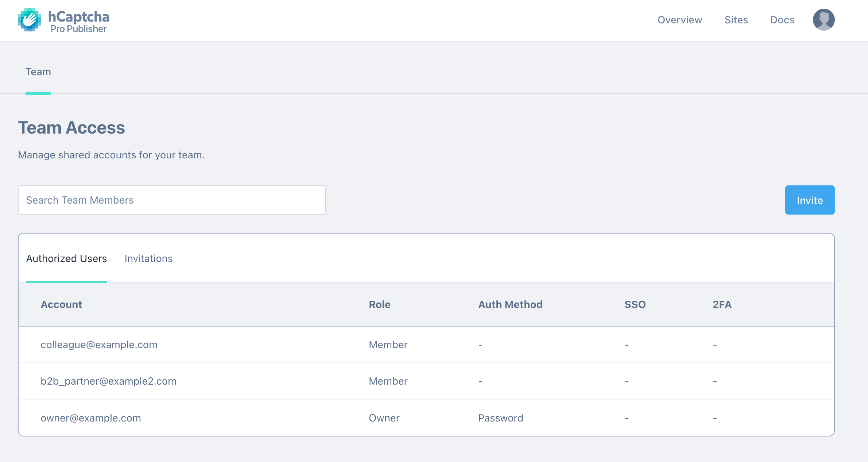Click the SSO column header

(635, 304)
